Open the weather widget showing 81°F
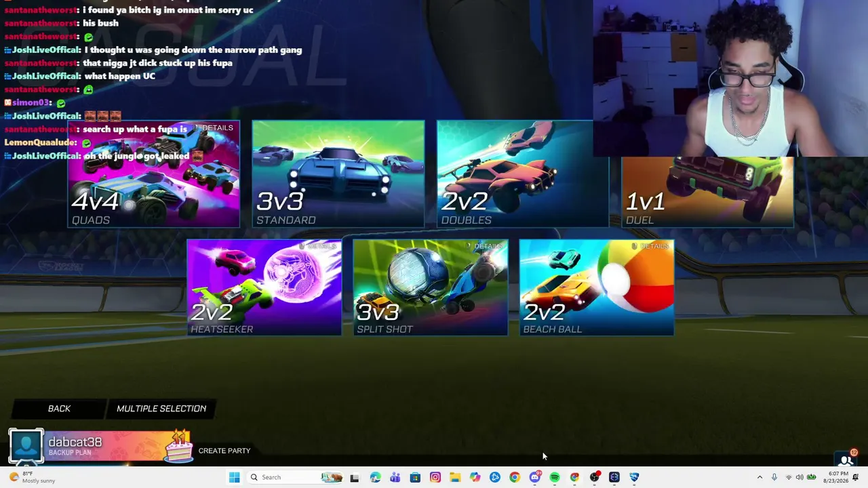868x488 pixels. tap(33, 477)
